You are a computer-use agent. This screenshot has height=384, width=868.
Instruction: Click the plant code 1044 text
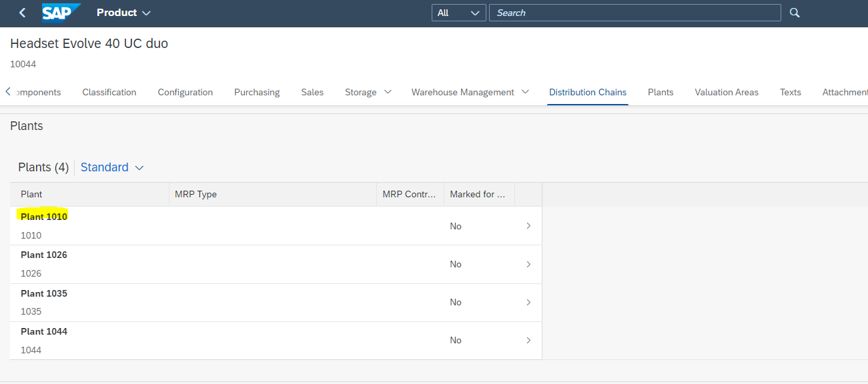31,350
